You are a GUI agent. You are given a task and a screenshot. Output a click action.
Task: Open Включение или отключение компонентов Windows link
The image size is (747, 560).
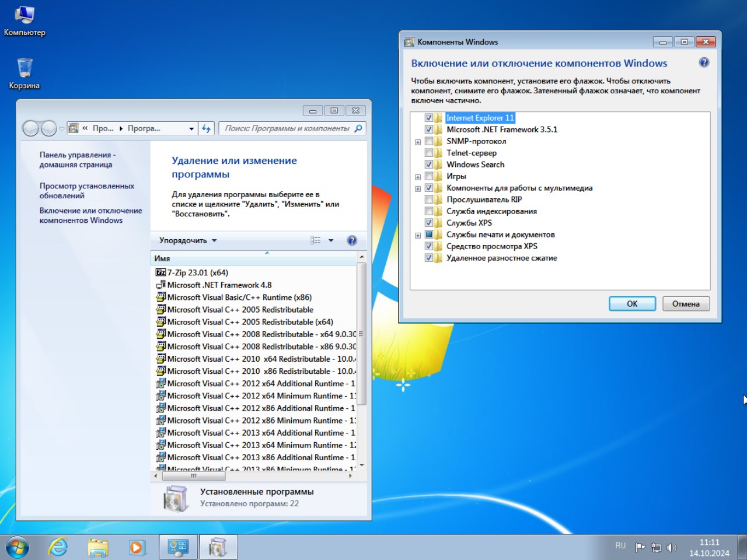[x=91, y=215]
